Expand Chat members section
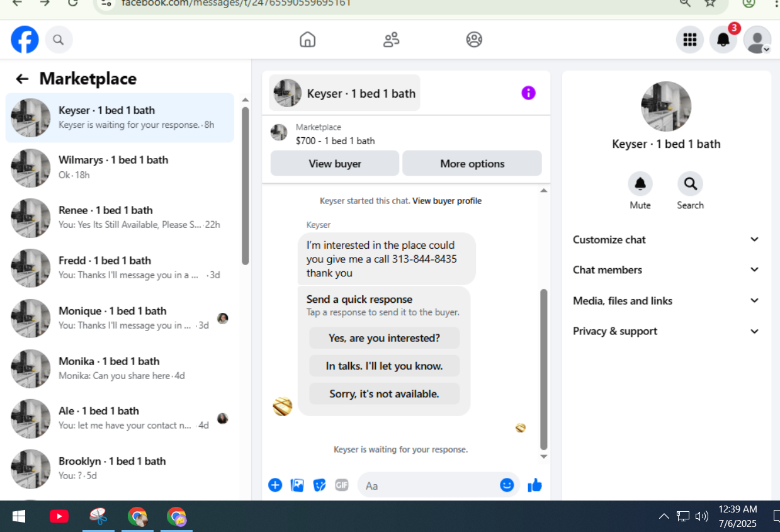780x532 pixels. tap(666, 270)
